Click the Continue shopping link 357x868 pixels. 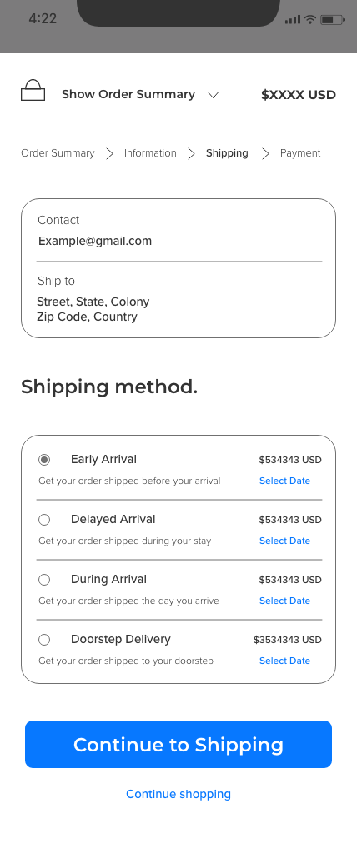coord(178,794)
